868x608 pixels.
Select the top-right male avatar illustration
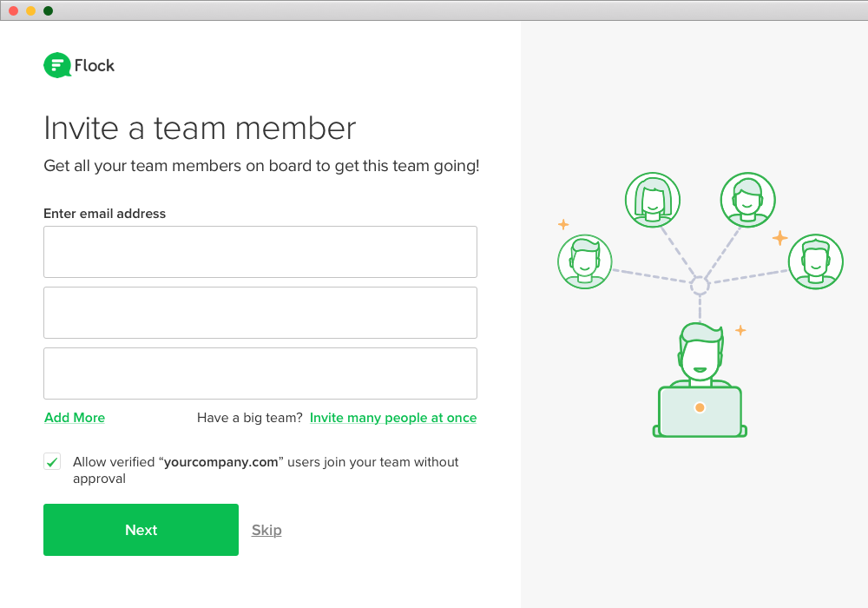pos(747,199)
